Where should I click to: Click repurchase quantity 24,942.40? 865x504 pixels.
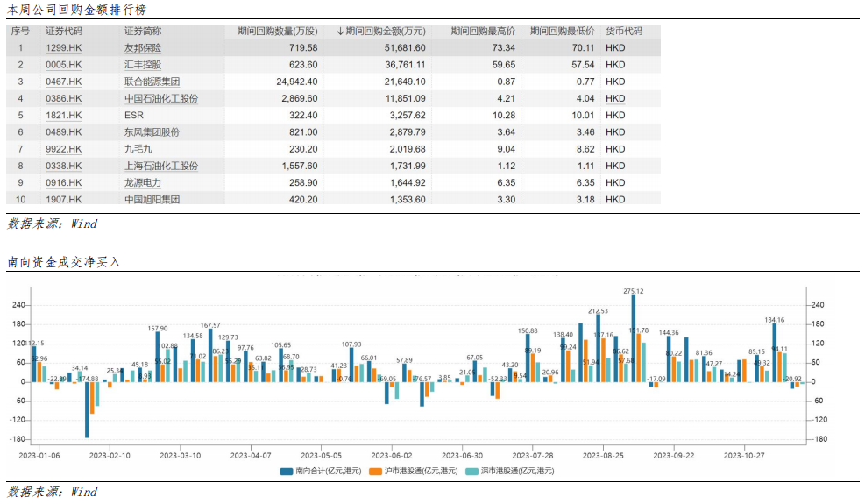(x=297, y=82)
